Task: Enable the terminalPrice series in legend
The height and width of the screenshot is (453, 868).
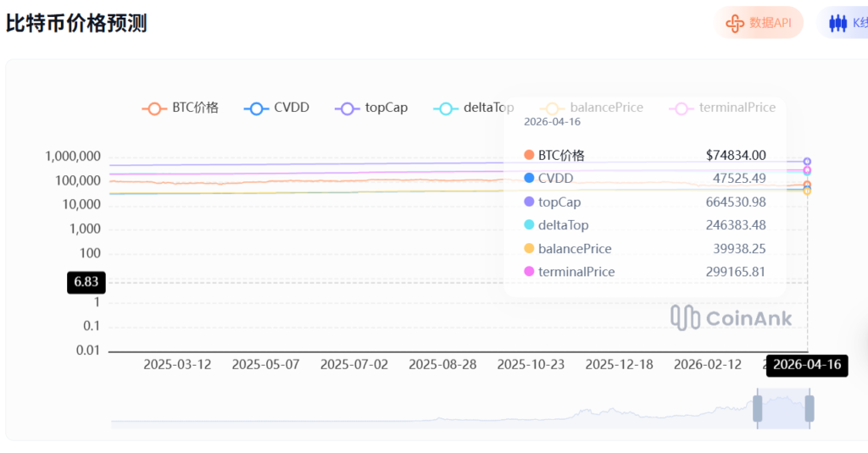Action: [x=723, y=108]
